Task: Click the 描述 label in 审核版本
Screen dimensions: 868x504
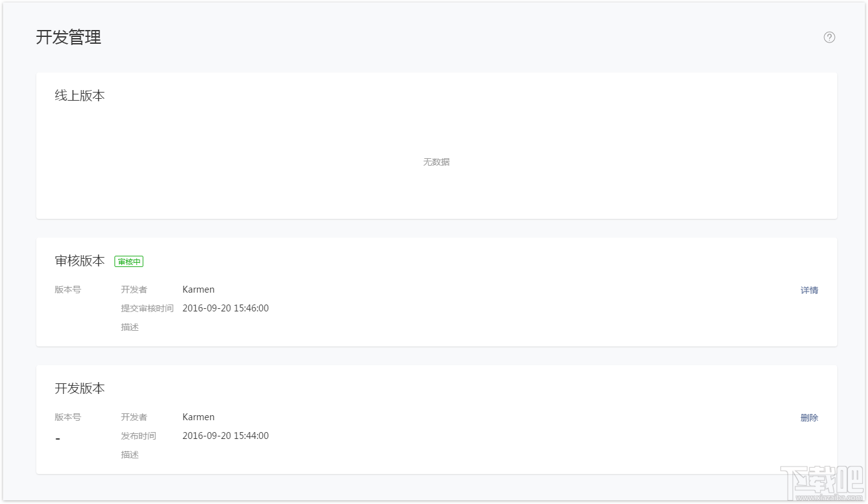Action: coord(130,327)
